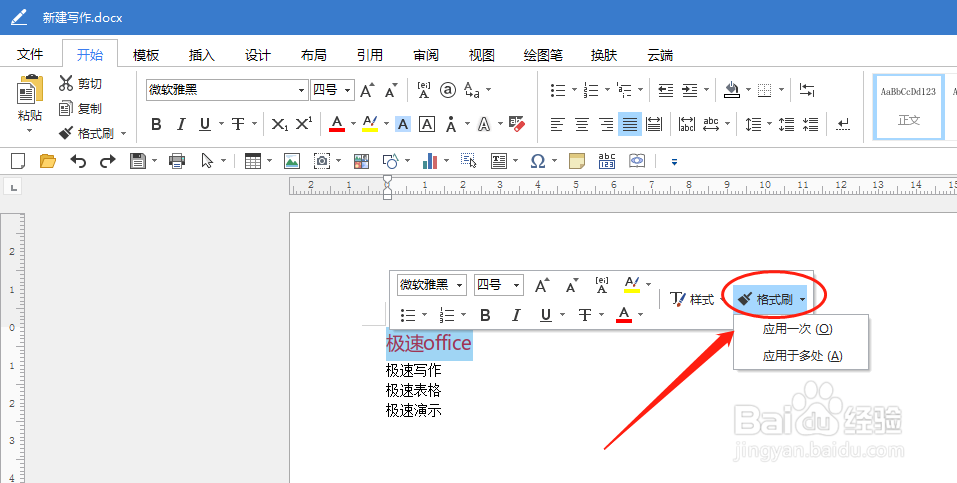The width and height of the screenshot is (957, 483).
Task: Click the encircled character icon
Action: click(x=448, y=90)
